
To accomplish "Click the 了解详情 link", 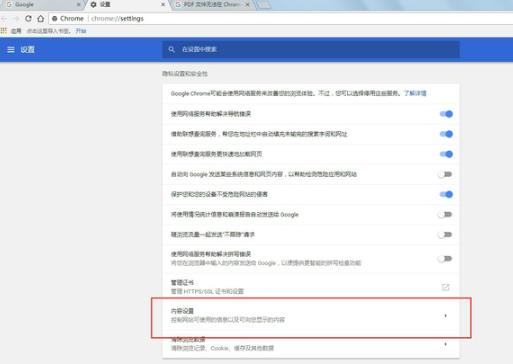I will coord(415,93).
